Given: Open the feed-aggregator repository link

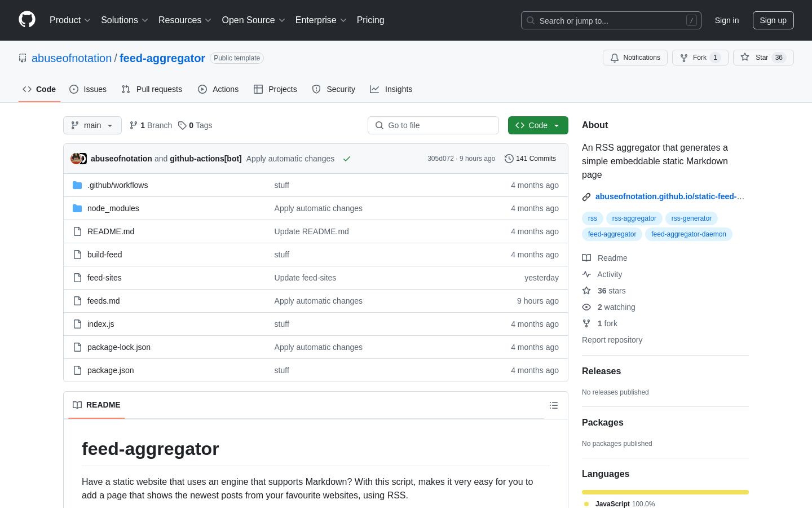Looking at the screenshot, I should pos(162,58).
